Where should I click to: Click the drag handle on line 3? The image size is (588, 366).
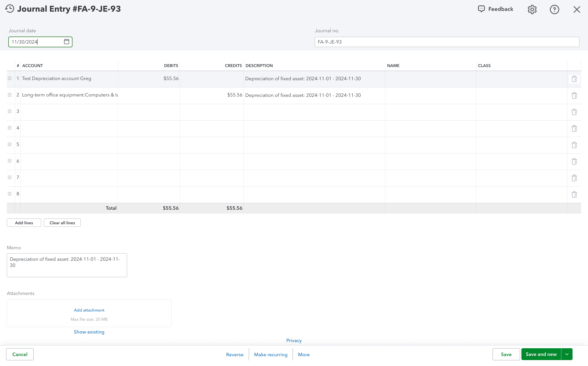(x=10, y=111)
